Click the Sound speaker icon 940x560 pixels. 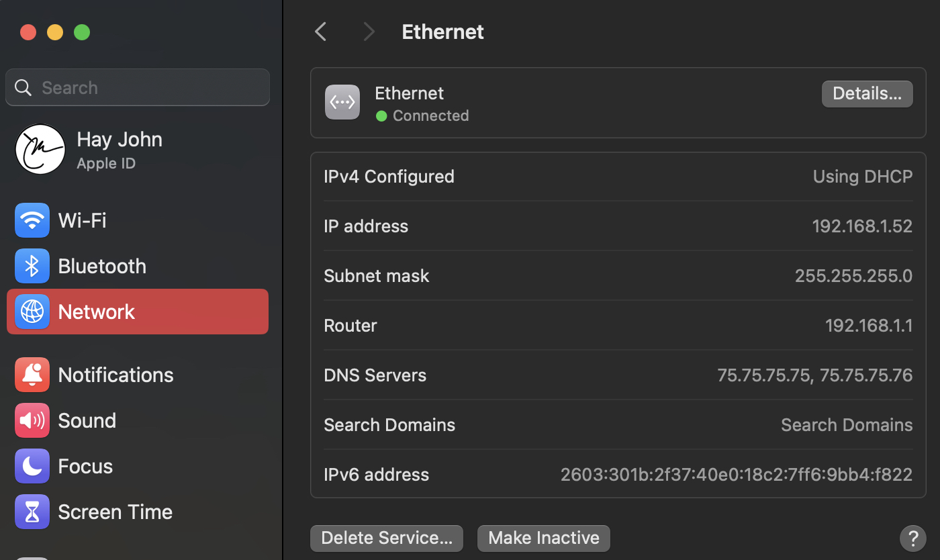click(32, 420)
